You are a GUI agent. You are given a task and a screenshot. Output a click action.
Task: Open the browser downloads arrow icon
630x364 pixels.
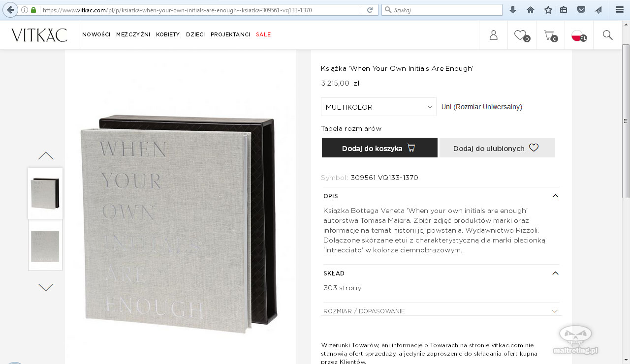pos(513,10)
